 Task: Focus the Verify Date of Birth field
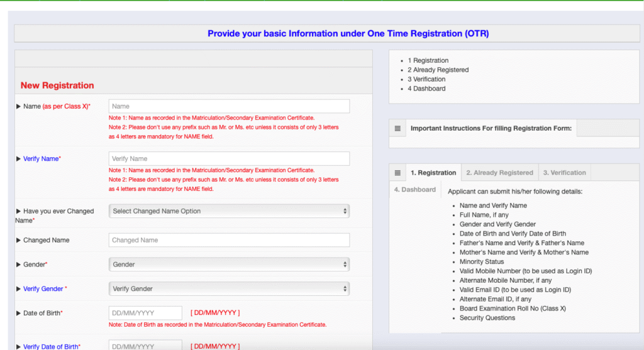[145, 345]
